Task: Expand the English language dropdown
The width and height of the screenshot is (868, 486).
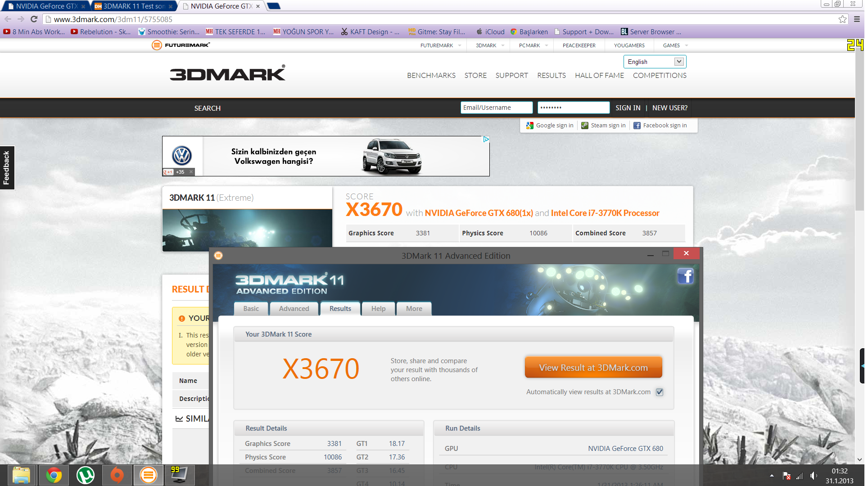Action: [x=678, y=61]
